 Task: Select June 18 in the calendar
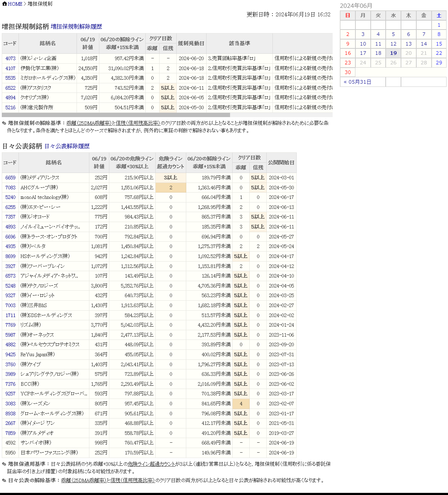(x=378, y=53)
